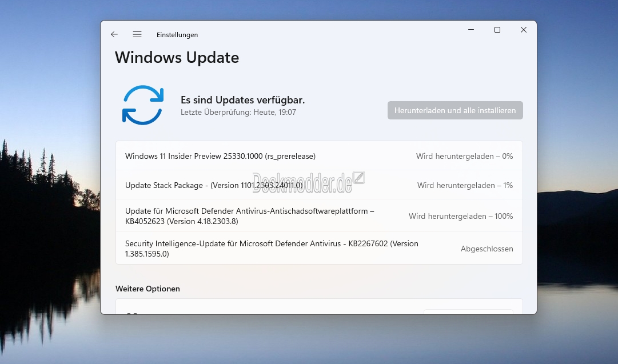Click the 'Windows Update' page heading
The width and height of the screenshot is (618, 364).
177,58
